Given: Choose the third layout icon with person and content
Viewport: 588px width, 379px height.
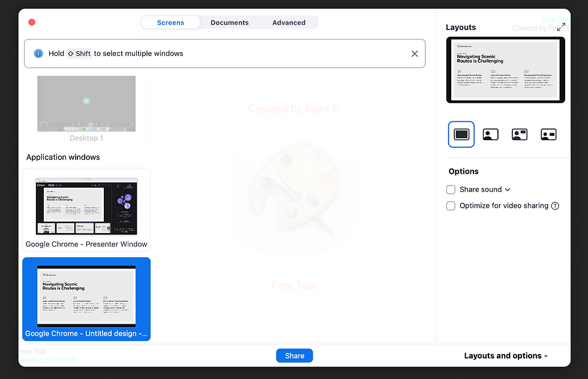Looking at the screenshot, I should click(520, 135).
